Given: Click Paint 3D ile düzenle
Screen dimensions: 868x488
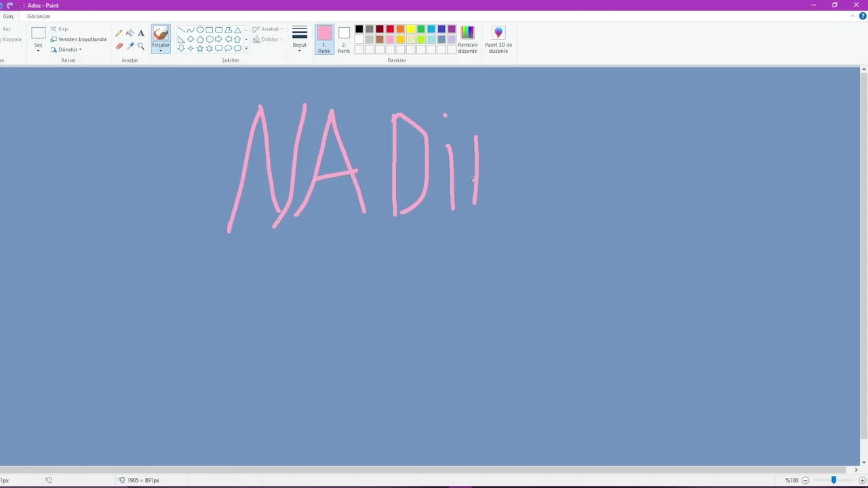Looking at the screenshot, I should (498, 40).
